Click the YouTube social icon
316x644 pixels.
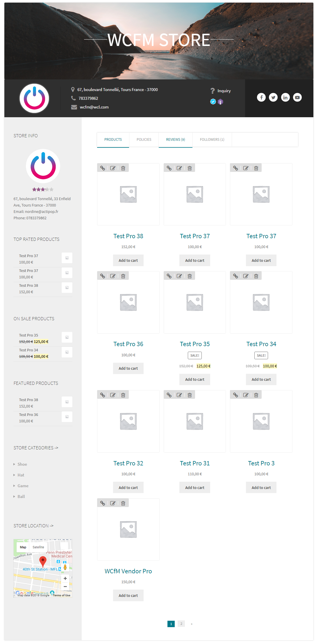pyautogui.click(x=297, y=97)
